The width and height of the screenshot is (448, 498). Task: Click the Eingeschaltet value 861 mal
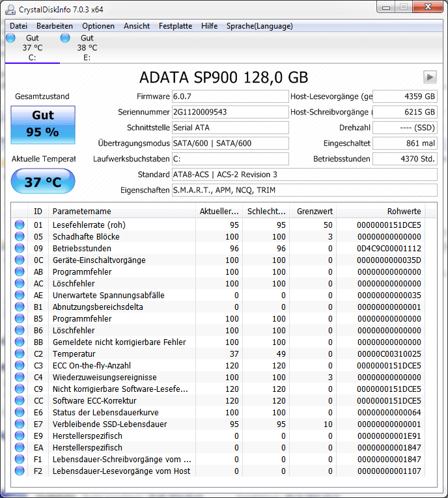405,143
